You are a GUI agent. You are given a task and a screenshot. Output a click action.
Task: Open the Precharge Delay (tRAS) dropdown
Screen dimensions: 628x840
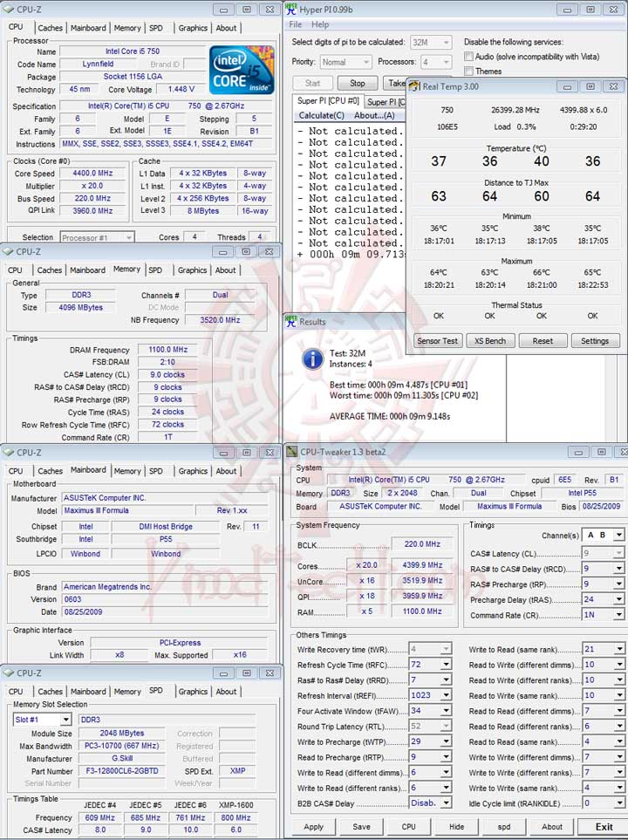(x=604, y=599)
